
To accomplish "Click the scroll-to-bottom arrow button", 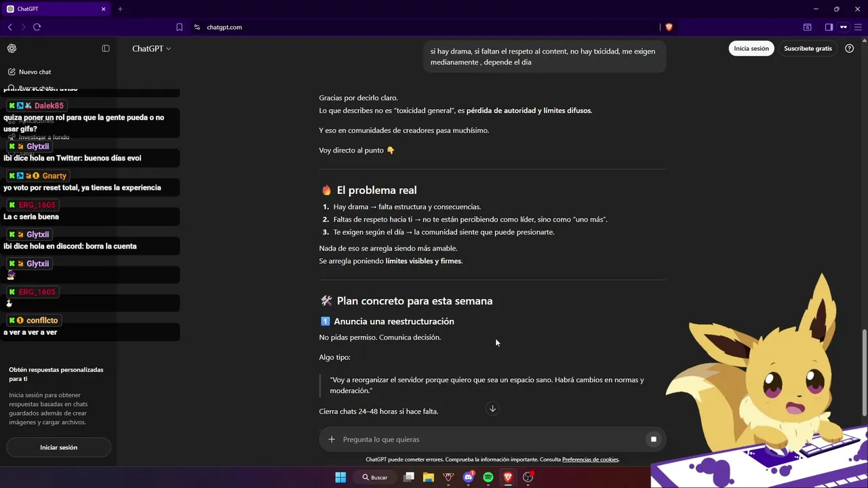I will (493, 409).
